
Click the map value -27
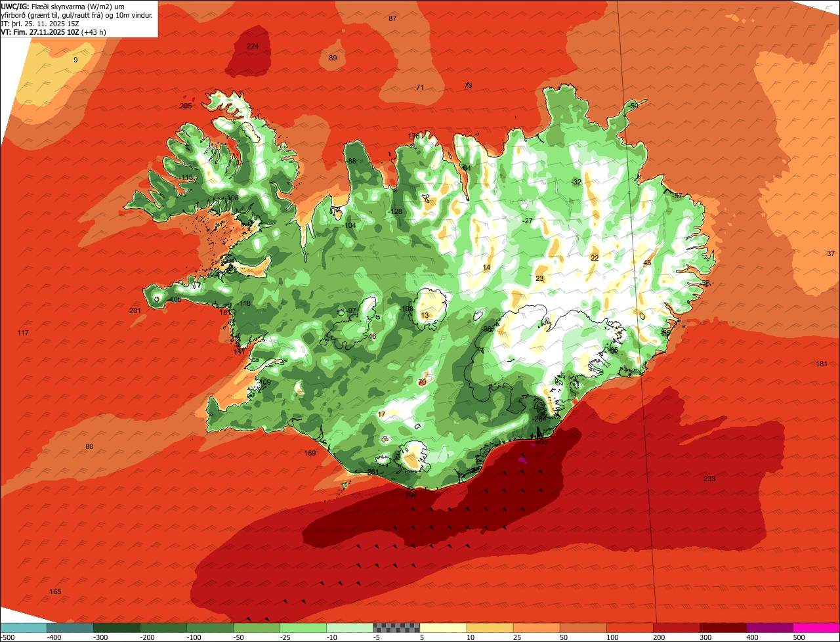pyautogui.click(x=527, y=221)
